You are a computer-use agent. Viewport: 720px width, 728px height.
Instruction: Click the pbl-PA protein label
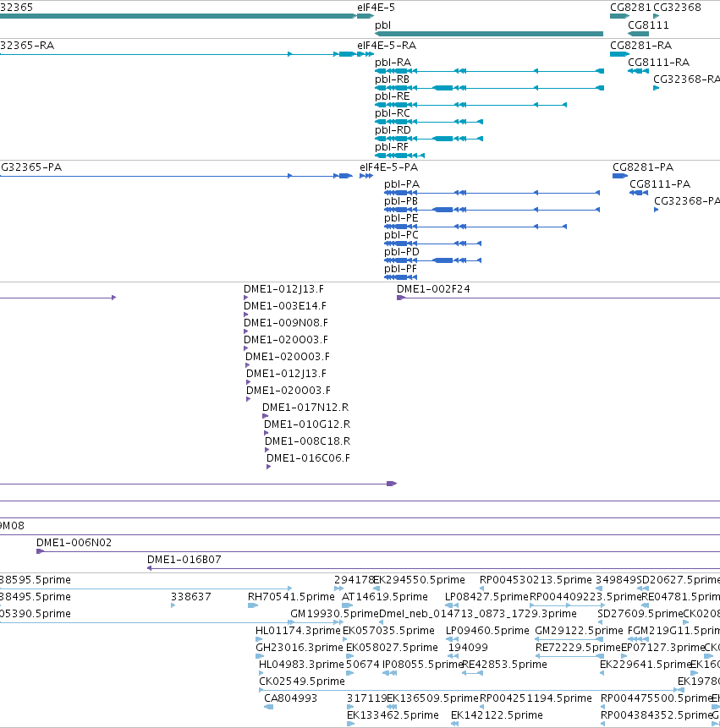[x=401, y=184]
